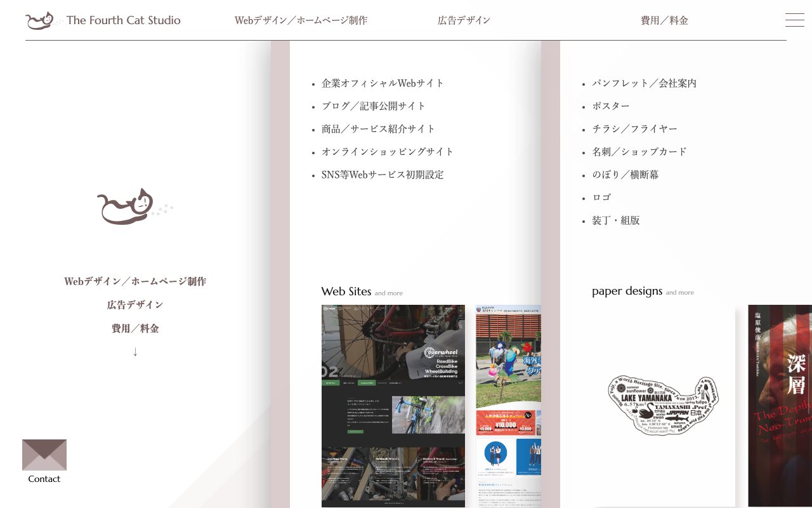Click the Contact envelope icon

pyautogui.click(x=44, y=455)
